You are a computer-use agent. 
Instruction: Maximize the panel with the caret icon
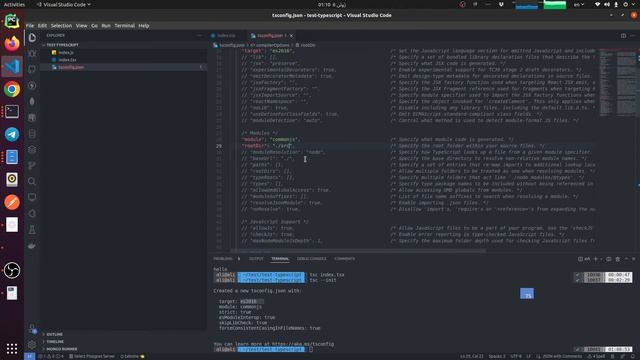coord(626,259)
